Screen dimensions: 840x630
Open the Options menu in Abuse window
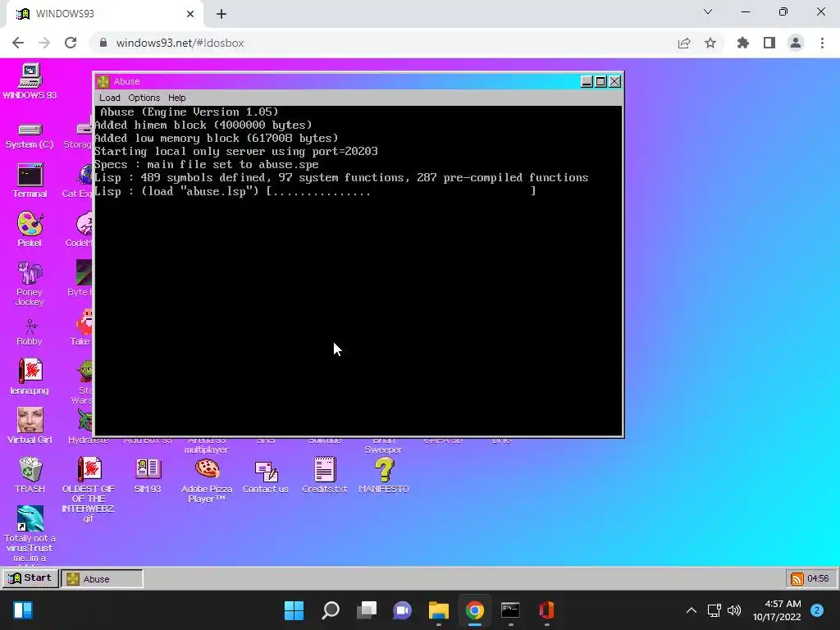point(144,98)
